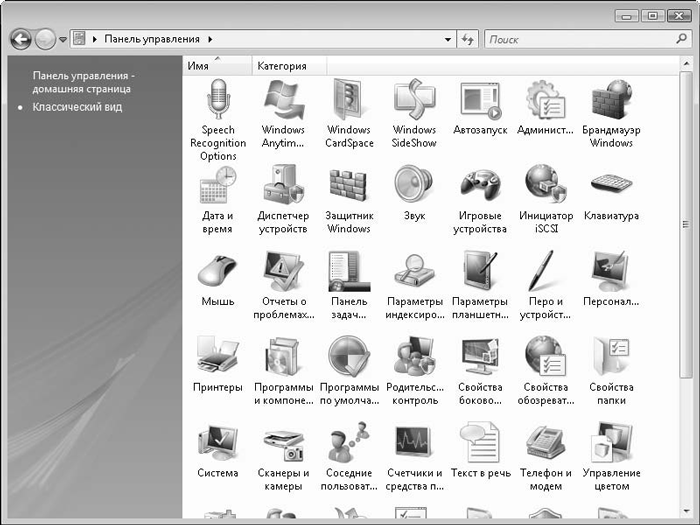Image resolution: width=700 pixels, height=525 pixels.
Task: Open the Система applet
Action: (218, 444)
